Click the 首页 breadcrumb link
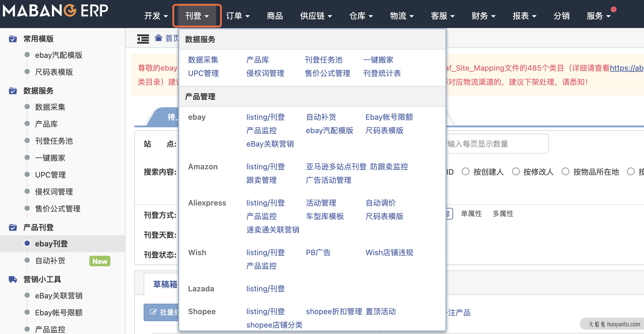Screen dimensions: 644x334 pos(172,38)
